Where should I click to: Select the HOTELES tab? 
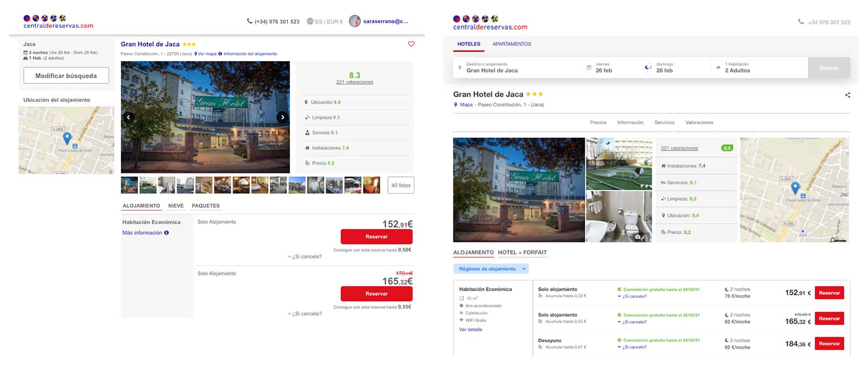coord(469,44)
